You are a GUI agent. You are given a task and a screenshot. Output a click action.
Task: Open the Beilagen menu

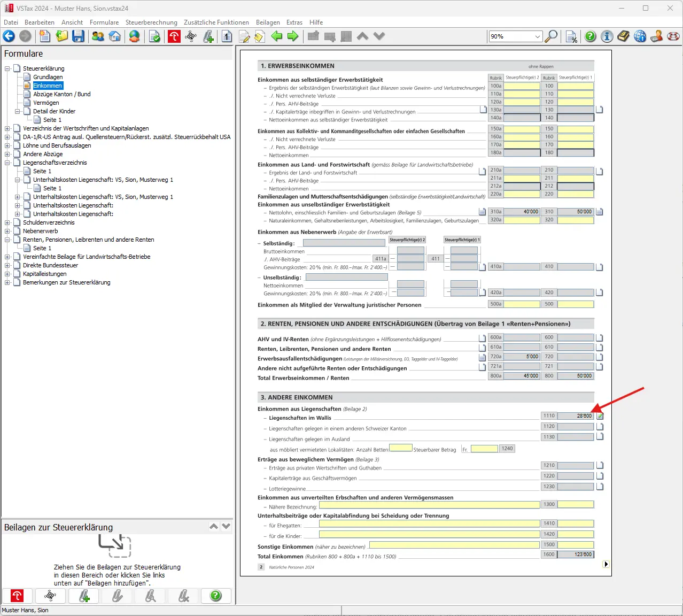[x=268, y=22]
